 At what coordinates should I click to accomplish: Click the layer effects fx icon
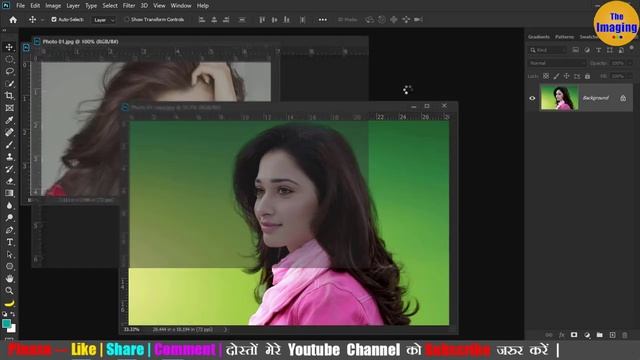point(561,335)
